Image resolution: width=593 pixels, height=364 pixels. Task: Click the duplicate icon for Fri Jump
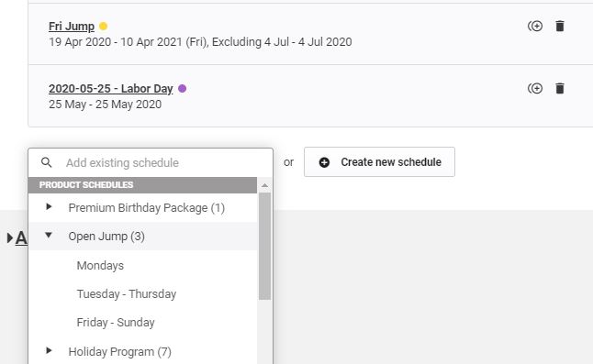tap(535, 26)
